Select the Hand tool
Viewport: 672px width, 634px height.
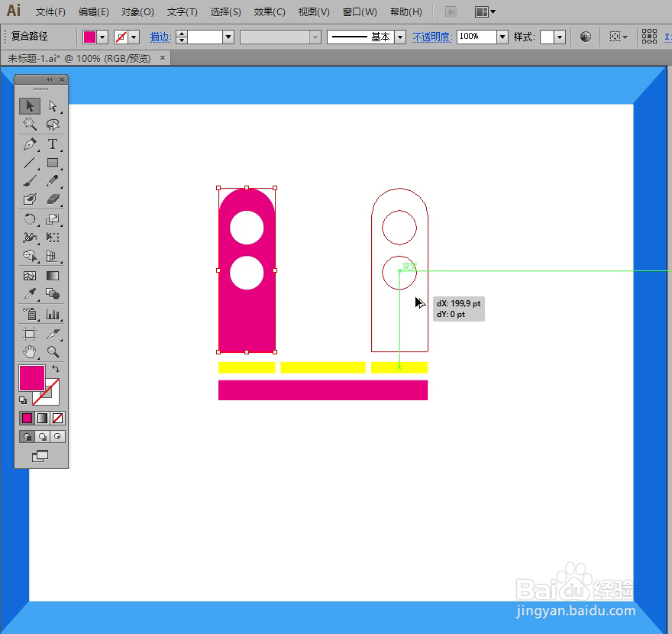click(30, 352)
